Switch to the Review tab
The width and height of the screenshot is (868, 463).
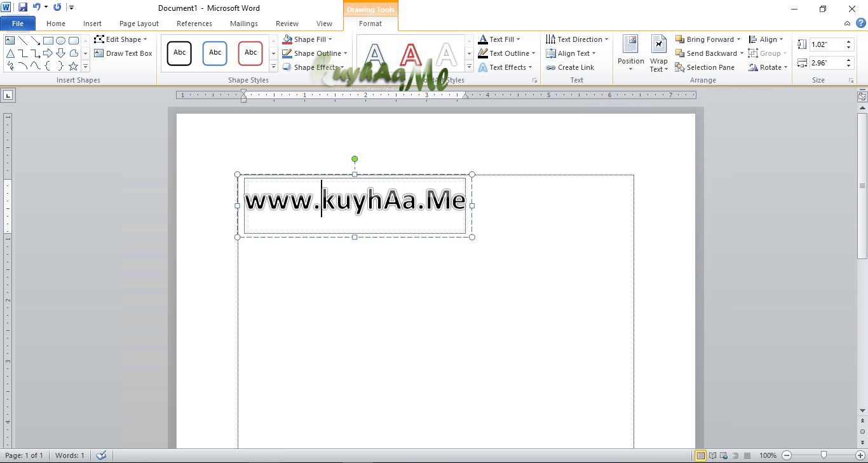click(287, 23)
